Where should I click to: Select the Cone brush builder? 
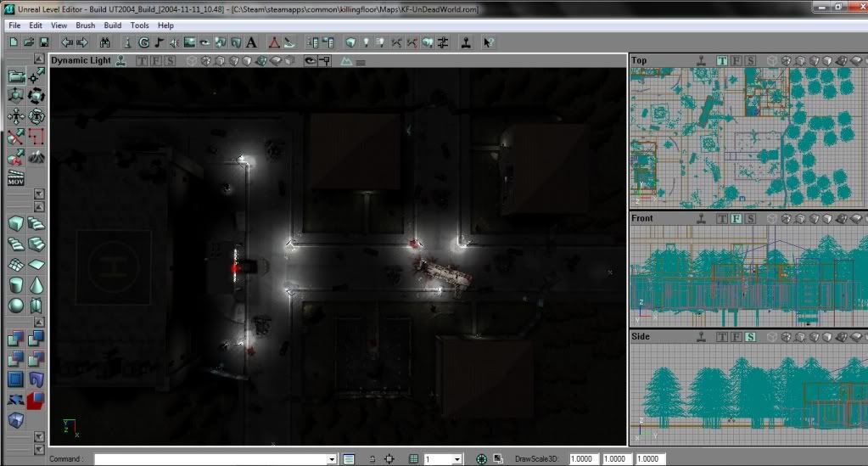click(36, 285)
